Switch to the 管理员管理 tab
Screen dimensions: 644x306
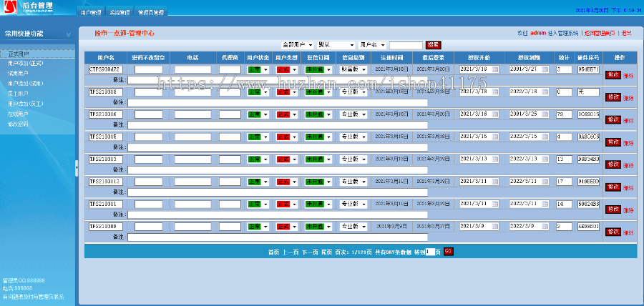click(x=151, y=13)
